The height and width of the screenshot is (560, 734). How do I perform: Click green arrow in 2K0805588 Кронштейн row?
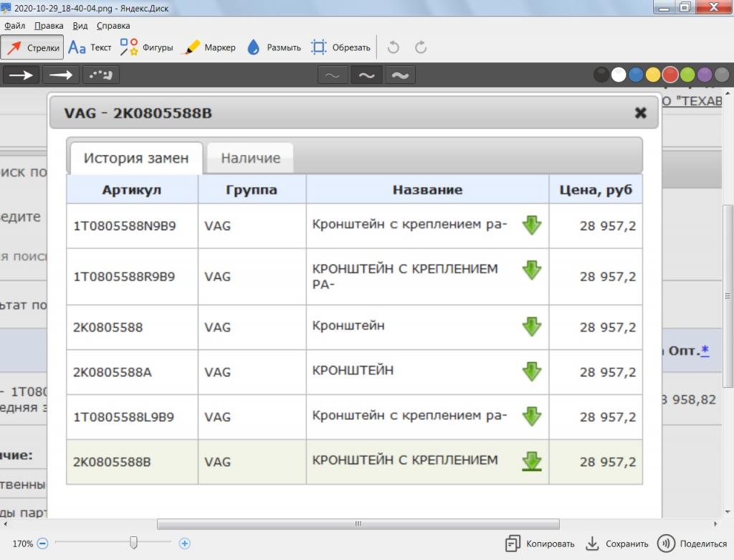(x=532, y=326)
